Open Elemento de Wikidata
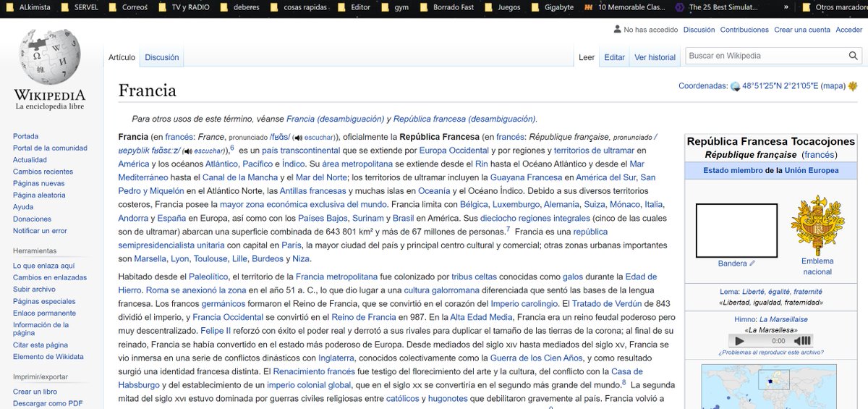The image size is (868, 409). (48, 357)
